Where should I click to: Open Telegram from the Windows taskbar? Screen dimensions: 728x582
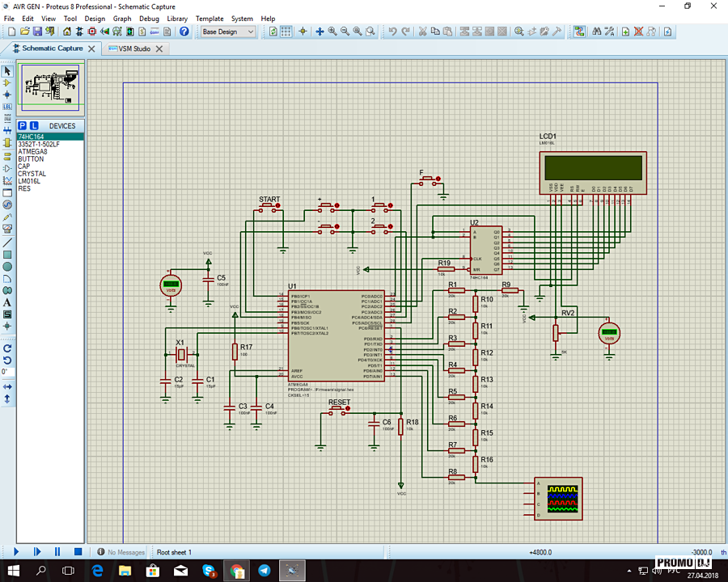pos(265,571)
